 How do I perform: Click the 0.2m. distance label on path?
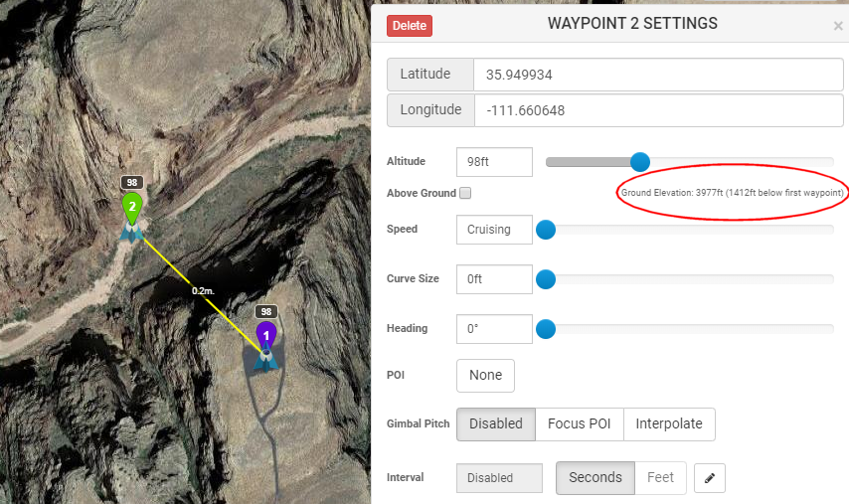click(203, 291)
